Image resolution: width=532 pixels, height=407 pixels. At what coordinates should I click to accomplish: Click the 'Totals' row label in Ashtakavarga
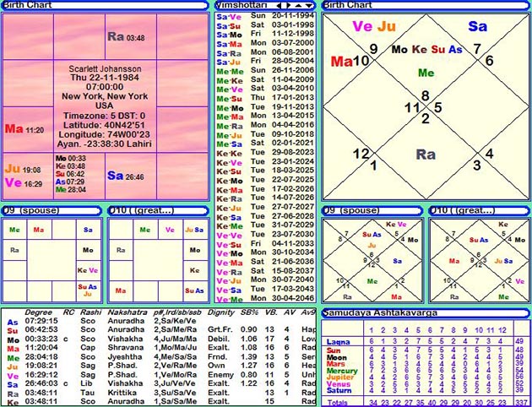point(338,403)
